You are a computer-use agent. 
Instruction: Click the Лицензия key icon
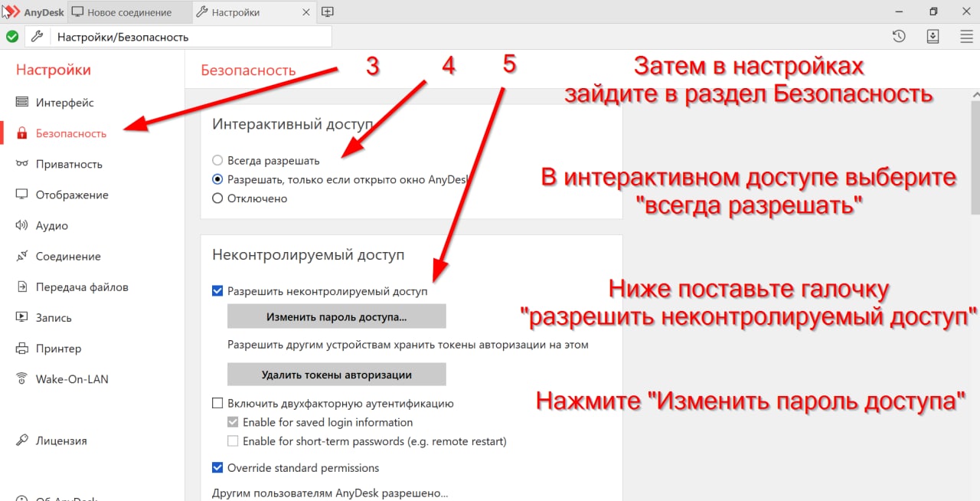pyautogui.click(x=21, y=440)
